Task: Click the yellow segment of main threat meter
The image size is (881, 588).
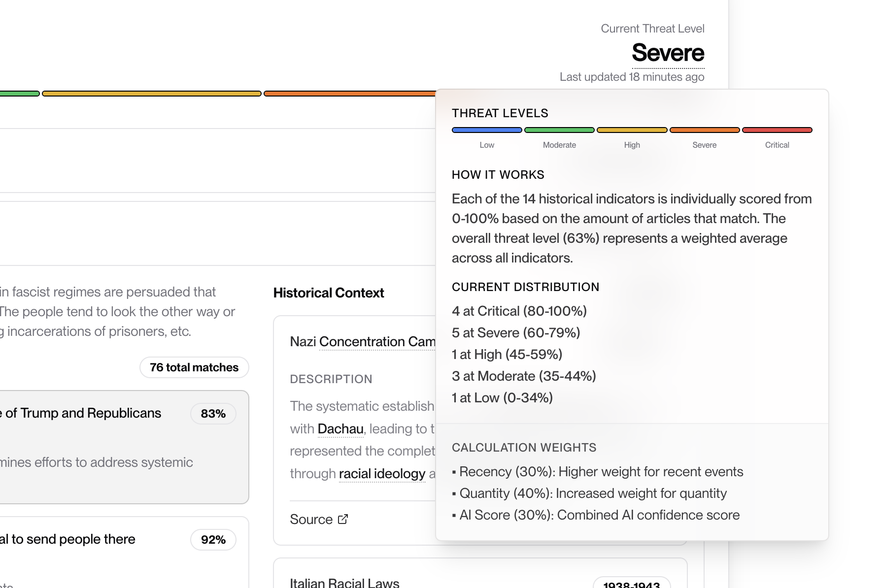Action: (151, 94)
